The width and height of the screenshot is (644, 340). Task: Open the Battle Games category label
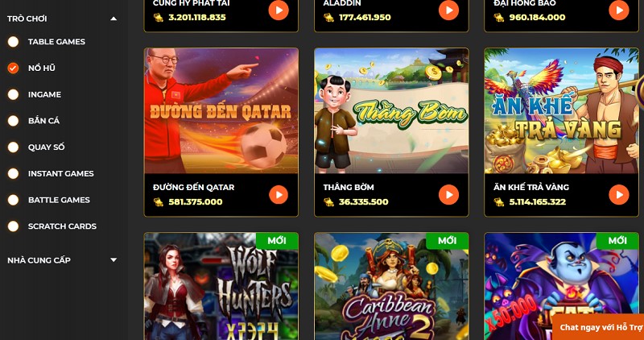click(x=59, y=200)
